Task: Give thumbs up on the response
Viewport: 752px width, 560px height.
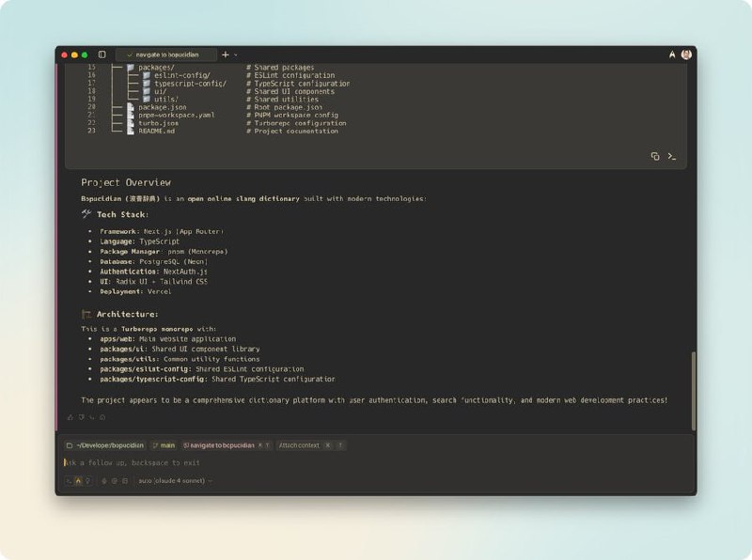Action: click(x=70, y=417)
